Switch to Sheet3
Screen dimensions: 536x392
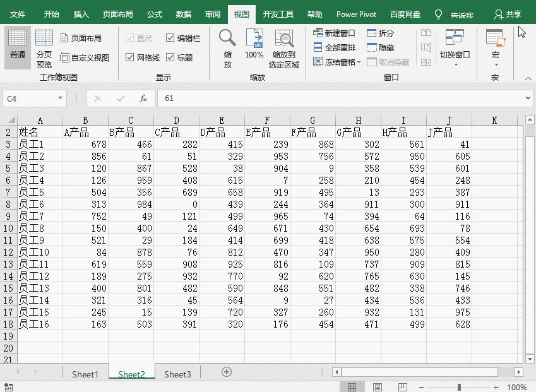[x=177, y=374]
